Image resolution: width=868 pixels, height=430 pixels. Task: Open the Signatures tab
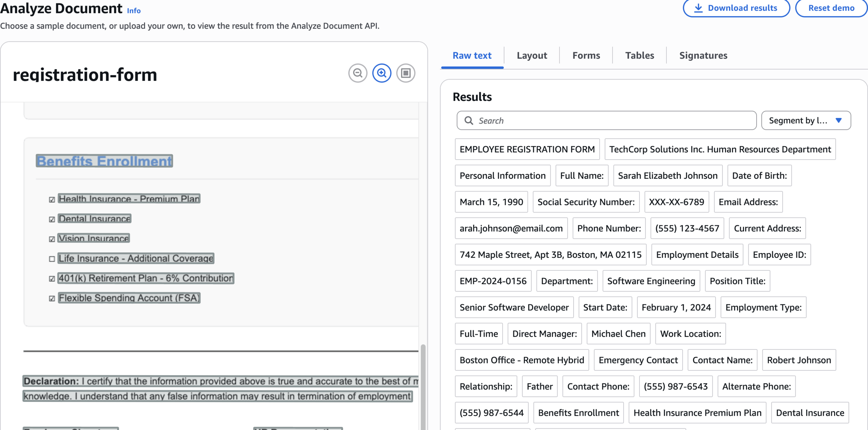(703, 56)
